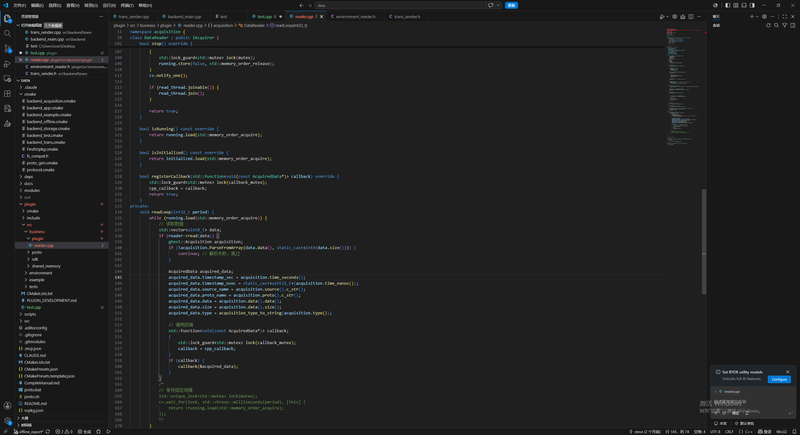Open the Explorer panel ellipsis menu
800x435 pixels.
(101, 16)
